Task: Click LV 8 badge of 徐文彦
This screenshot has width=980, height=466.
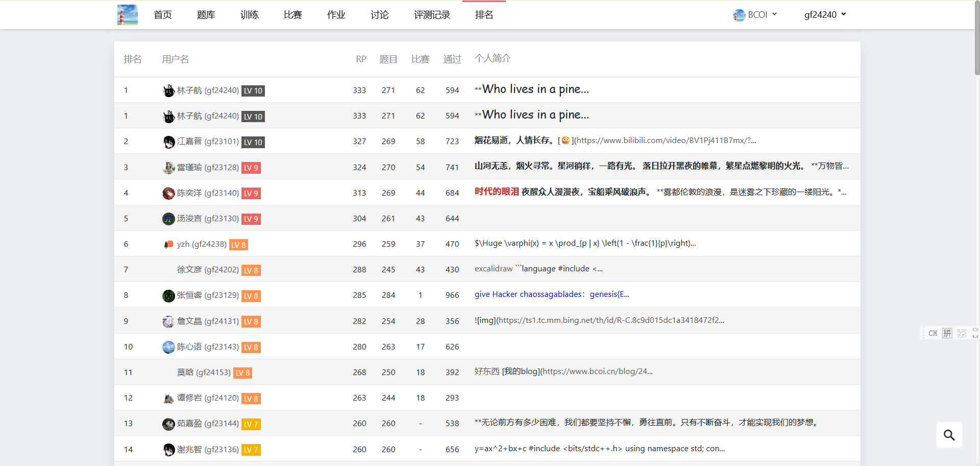Action: (x=251, y=270)
